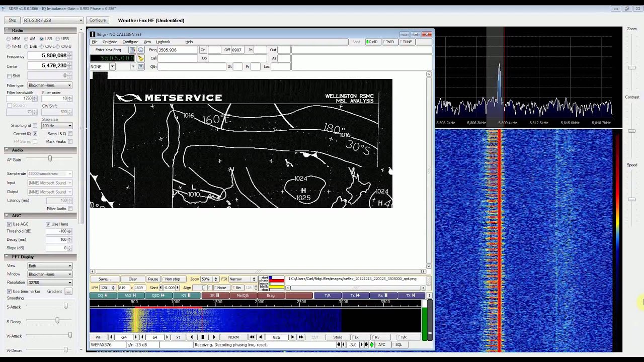
Task: Open the Op Mode menu in fldigi
Action: point(110,42)
